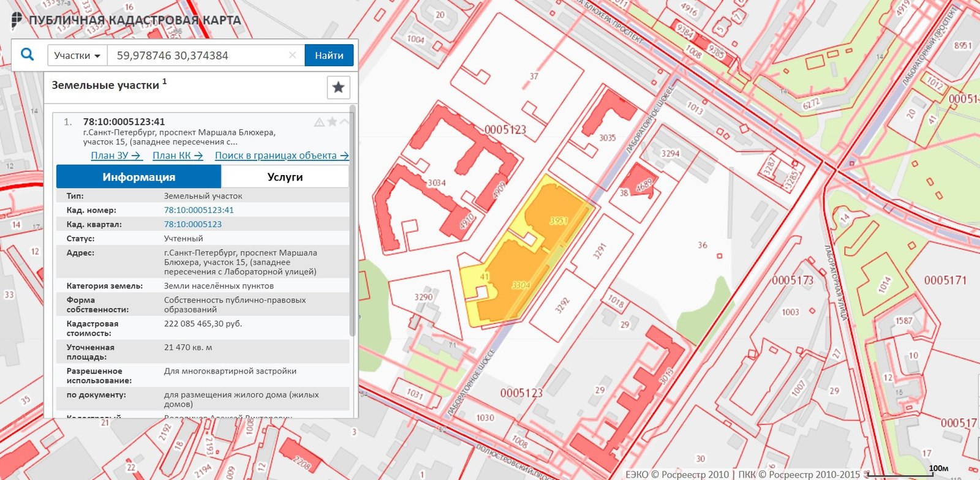Clear the search field with X
This screenshot has height=480, width=980.
pyautogui.click(x=293, y=55)
